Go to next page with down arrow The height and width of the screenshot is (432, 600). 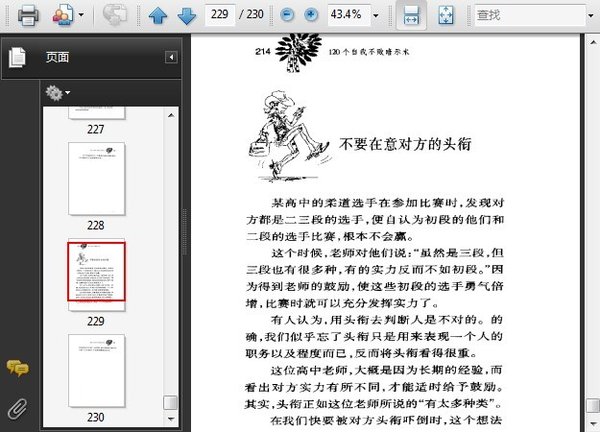pyautogui.click(x=187, y=16)
